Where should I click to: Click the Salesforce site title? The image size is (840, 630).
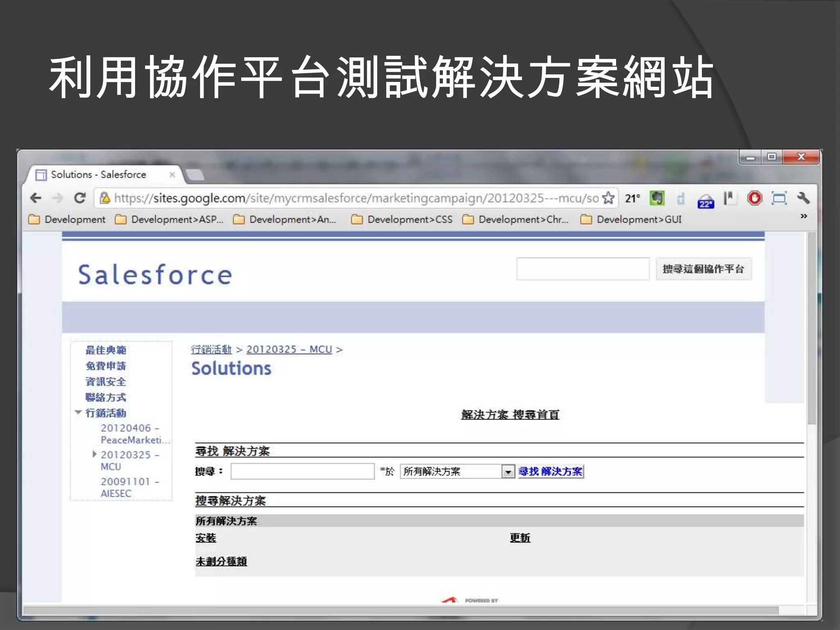coord(155,275)
